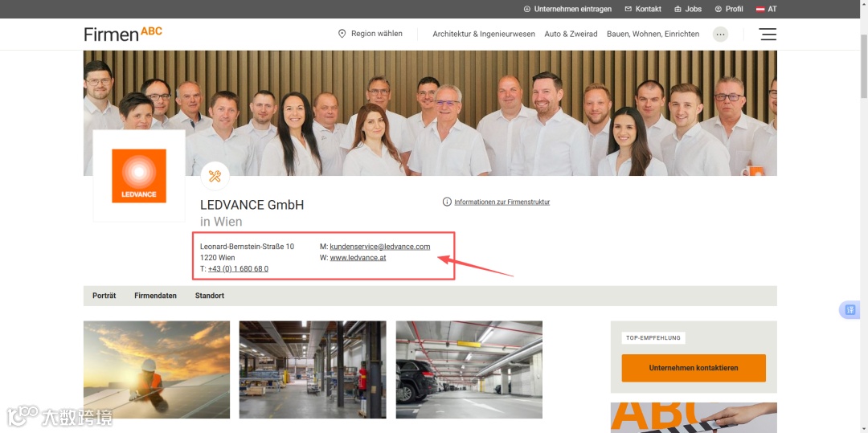Open the AT country selector
This screenshot has width=868, height=433.
tap(767, 9)
